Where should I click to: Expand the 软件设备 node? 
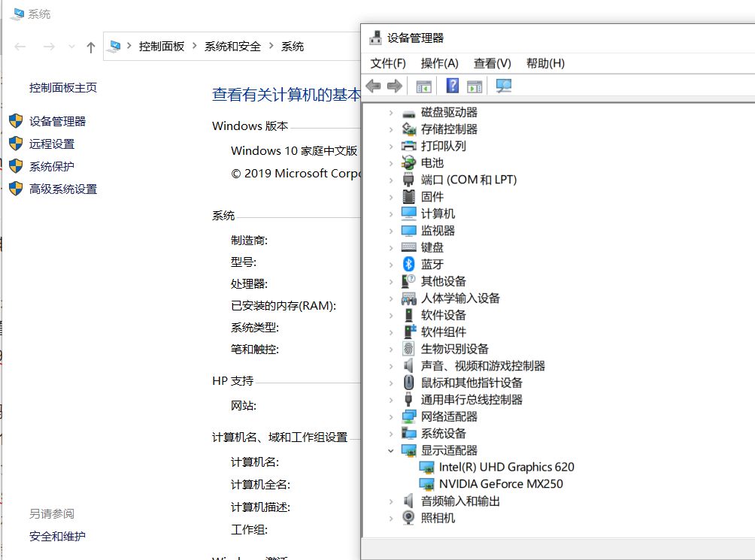point(391,316)
